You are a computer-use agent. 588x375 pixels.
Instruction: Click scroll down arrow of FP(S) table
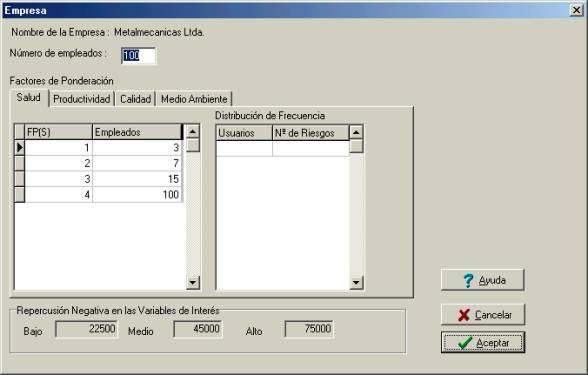pyautogui.click(x=193, y=282)
